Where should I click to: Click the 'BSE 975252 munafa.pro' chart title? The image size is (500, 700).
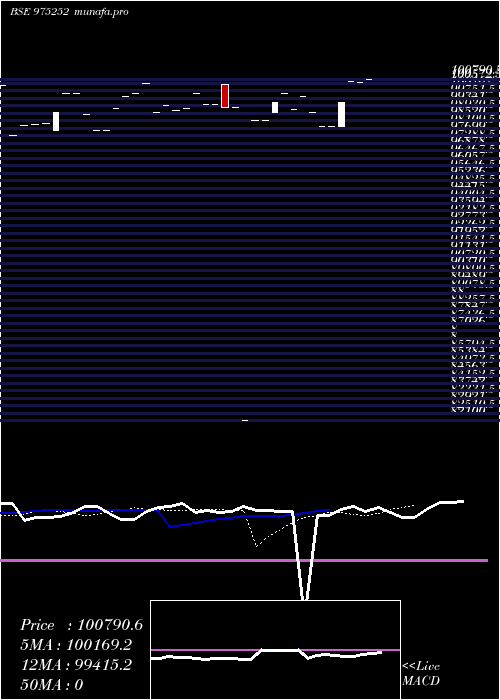point(69,12)
